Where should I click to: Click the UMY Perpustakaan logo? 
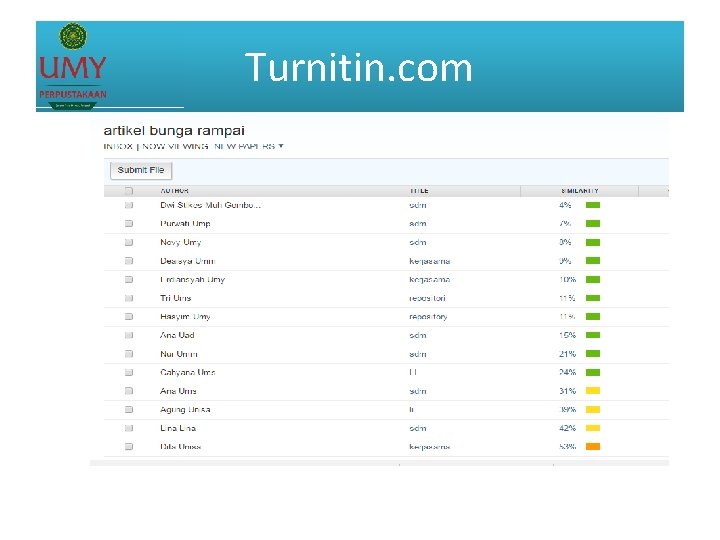coord(73,66)
